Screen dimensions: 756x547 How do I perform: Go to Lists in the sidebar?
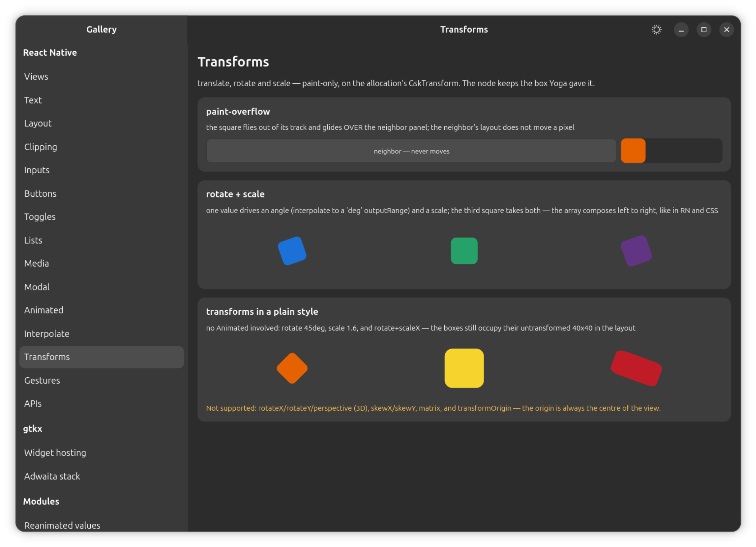point(102,240)
